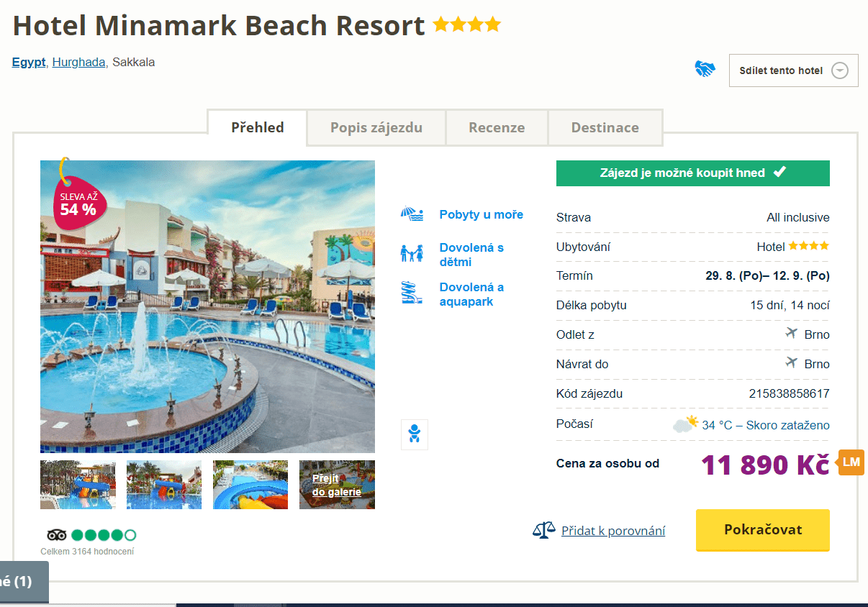Open the Egypt country link
This screenshot has width=868, height=607.
(29, 62)
